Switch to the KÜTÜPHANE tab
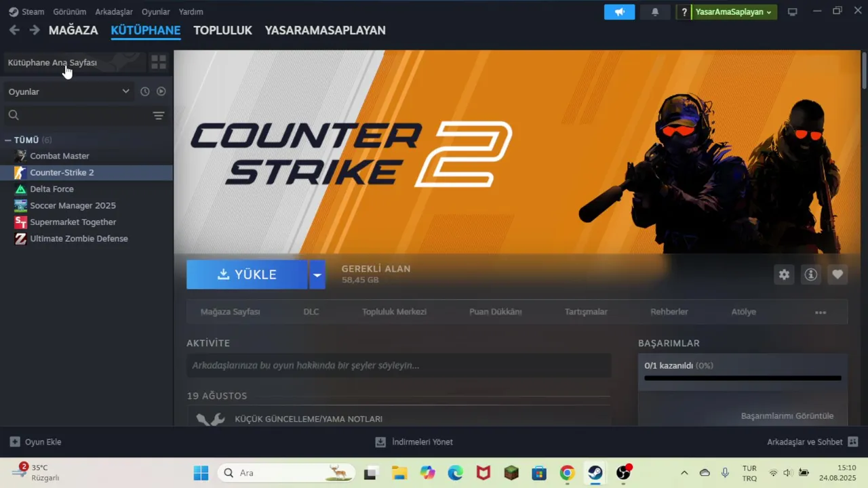 click(x=146, y=30)
